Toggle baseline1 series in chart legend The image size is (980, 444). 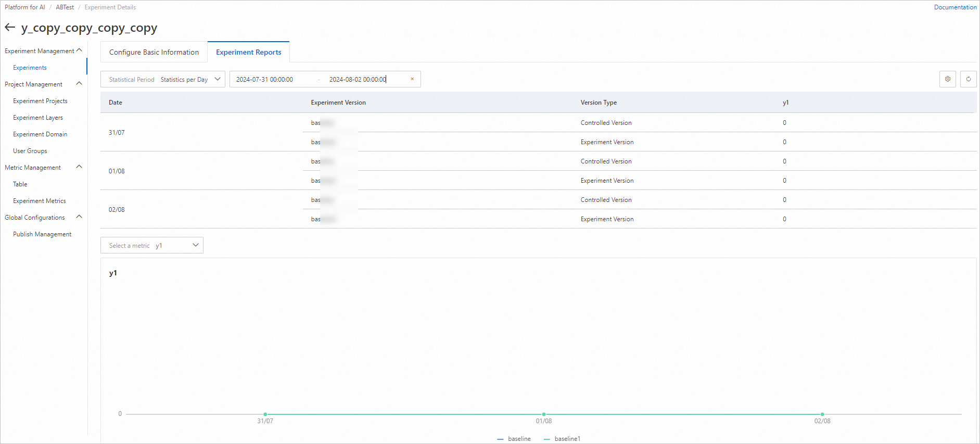[562, 439]
